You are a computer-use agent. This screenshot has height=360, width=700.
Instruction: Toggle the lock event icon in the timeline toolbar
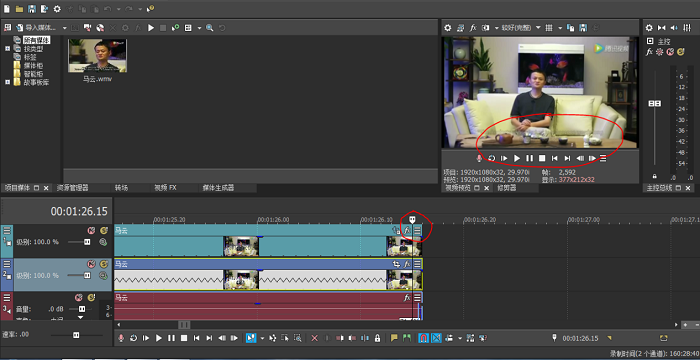[x=377, y=338]
